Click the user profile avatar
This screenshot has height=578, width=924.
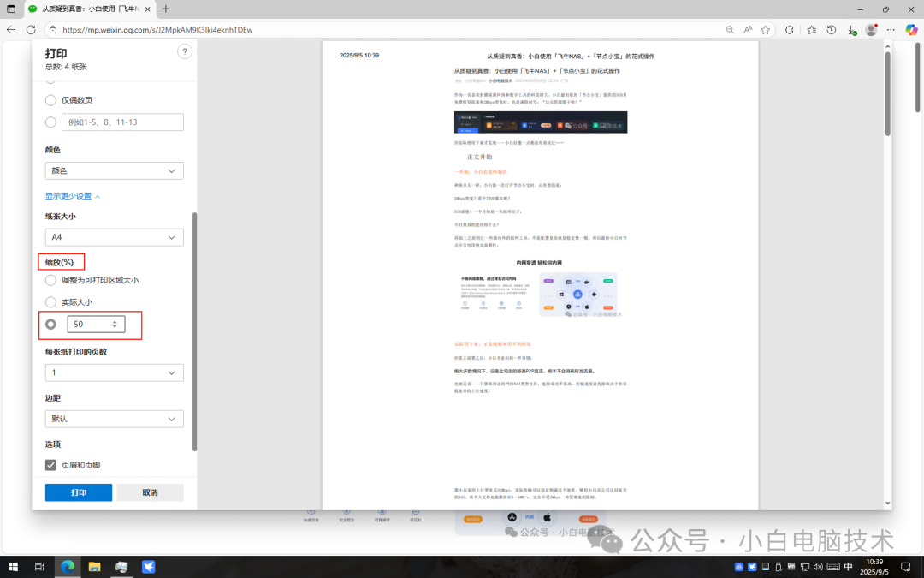[x=871, y=29]
